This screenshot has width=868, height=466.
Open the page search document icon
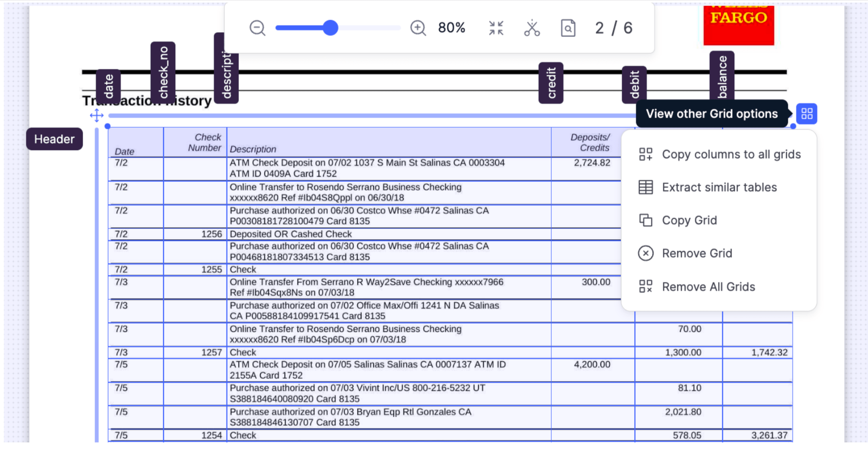pos(568,28)
